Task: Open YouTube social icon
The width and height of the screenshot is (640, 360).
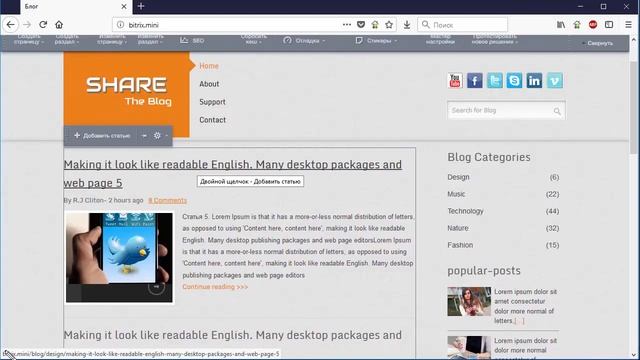Action: (455, 80)
